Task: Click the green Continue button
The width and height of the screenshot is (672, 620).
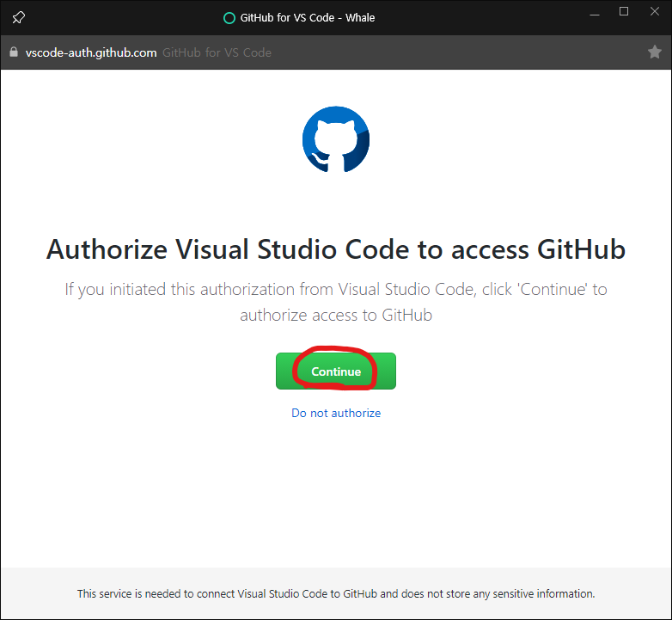Action: (x=336, y=371)
